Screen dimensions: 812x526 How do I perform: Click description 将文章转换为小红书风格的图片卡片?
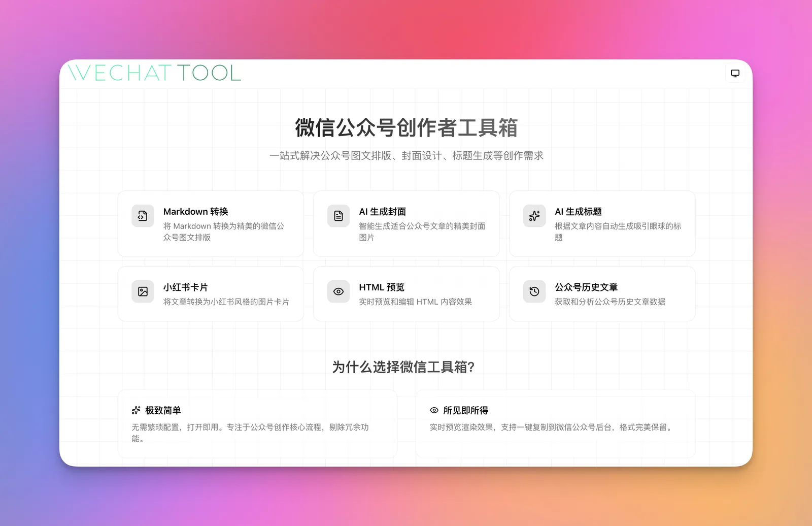(x=226, y=302)
